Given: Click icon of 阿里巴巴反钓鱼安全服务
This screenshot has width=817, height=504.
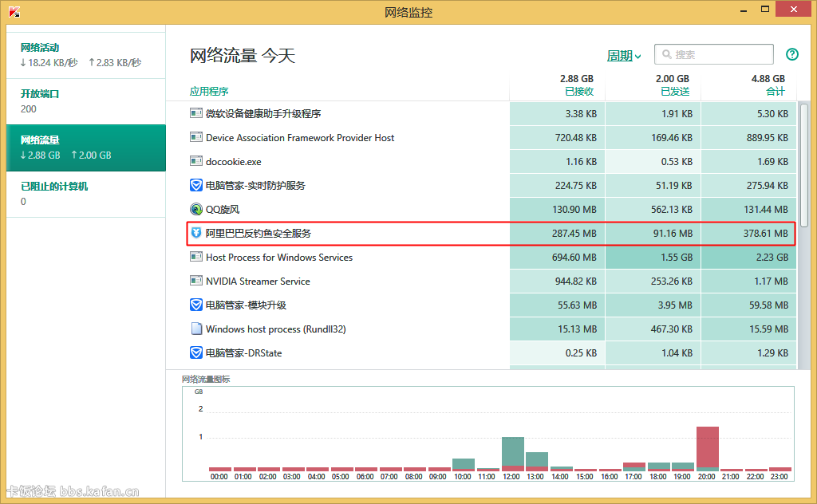Looking at the screenshot, I should (196, 233).
